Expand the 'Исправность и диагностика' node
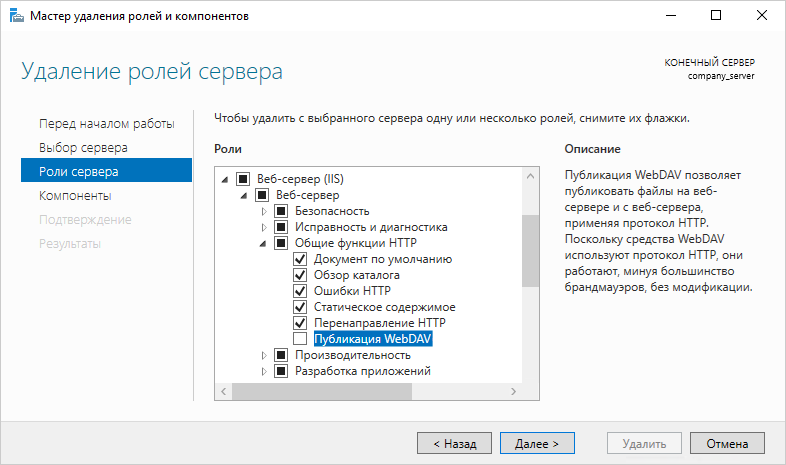This screenshot has height=465, width=786. 264,227
